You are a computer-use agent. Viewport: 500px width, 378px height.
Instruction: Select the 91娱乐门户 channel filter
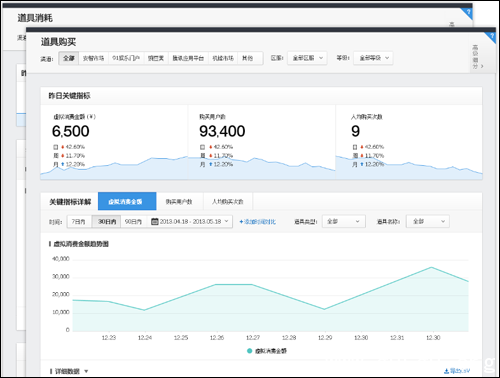click(x=126, y=58)
